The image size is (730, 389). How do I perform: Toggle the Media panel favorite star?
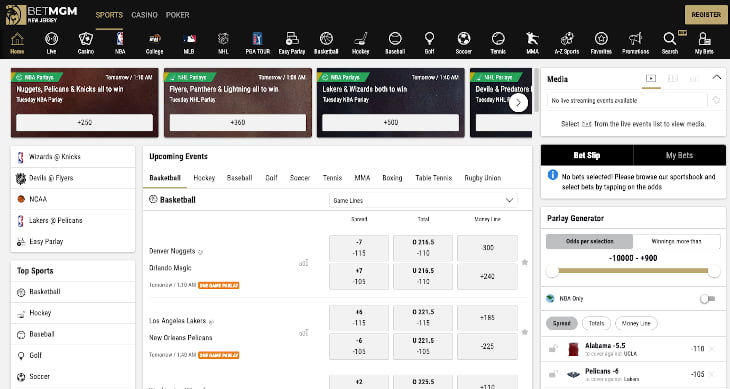716,100
